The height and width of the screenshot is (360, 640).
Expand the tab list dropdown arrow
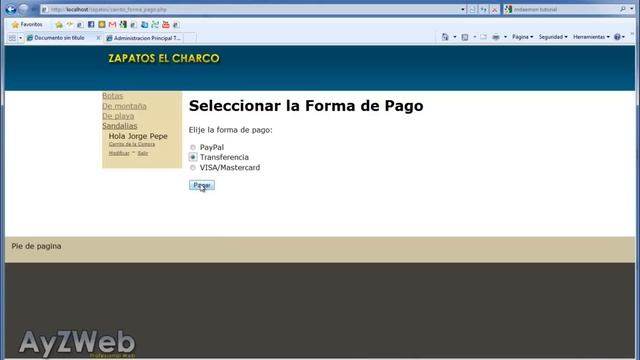tap(20, 38)
